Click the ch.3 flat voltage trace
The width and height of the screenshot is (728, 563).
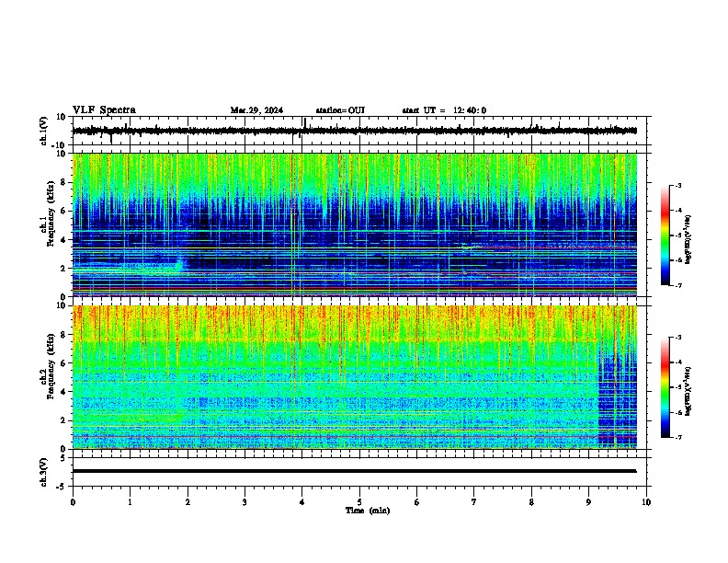point(355,471)
